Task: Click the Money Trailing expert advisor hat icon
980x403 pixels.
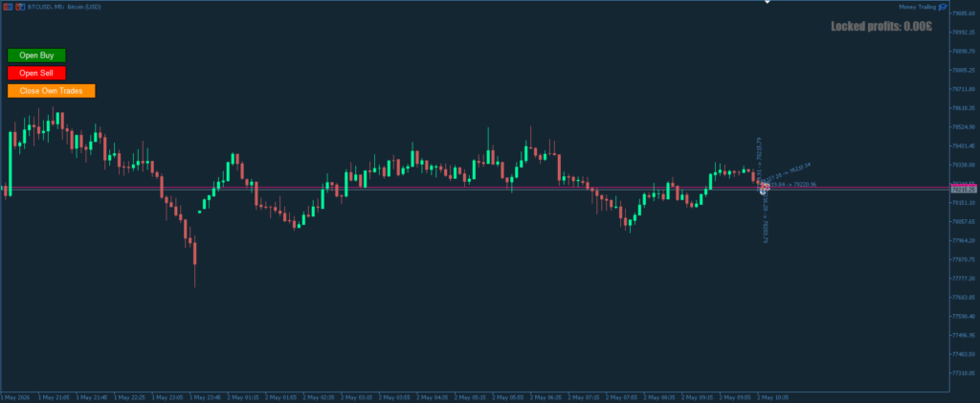Action: tap(943, 7)
